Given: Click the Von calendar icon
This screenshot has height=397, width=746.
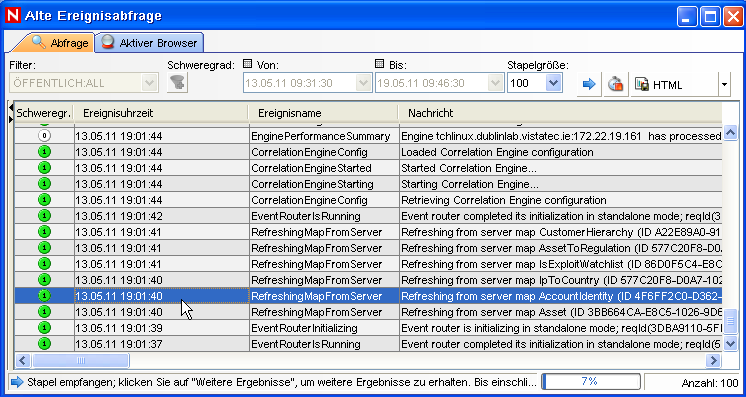Looking at the screenshot, I should coord(247,64).
